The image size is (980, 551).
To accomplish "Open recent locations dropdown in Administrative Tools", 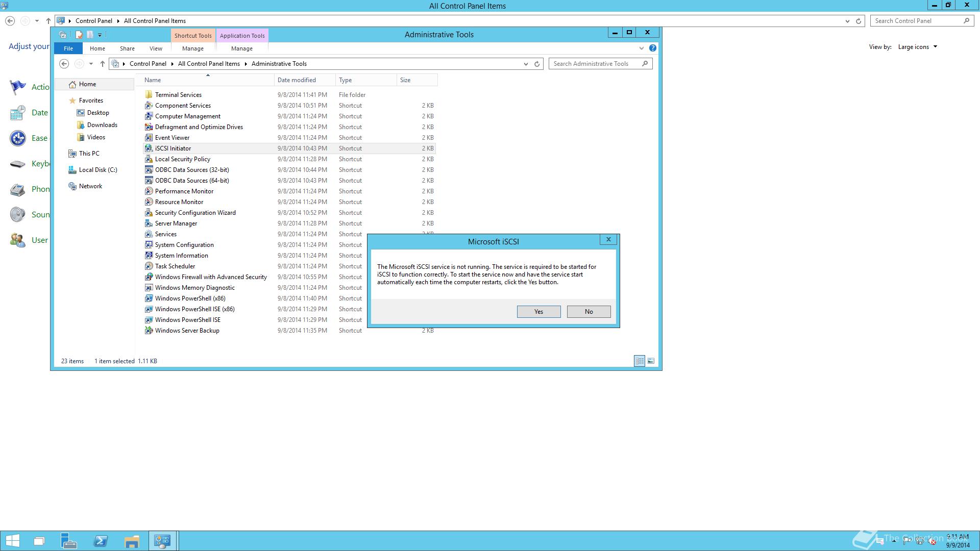I will 91,64.
